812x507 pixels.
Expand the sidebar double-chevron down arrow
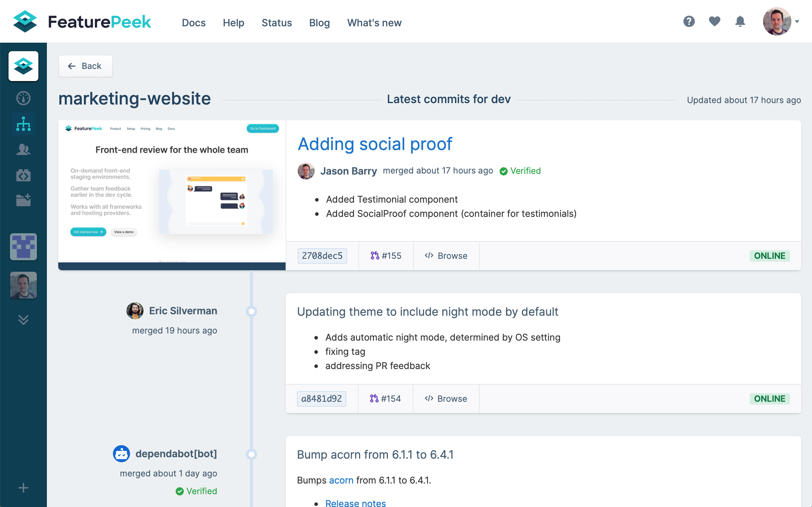(23, 320)
